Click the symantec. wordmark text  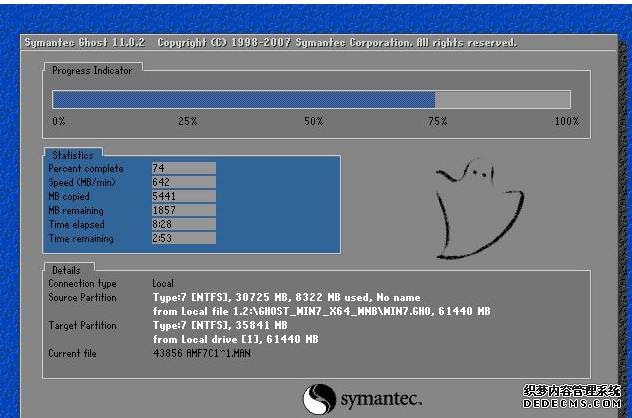[x=381, y=399]
